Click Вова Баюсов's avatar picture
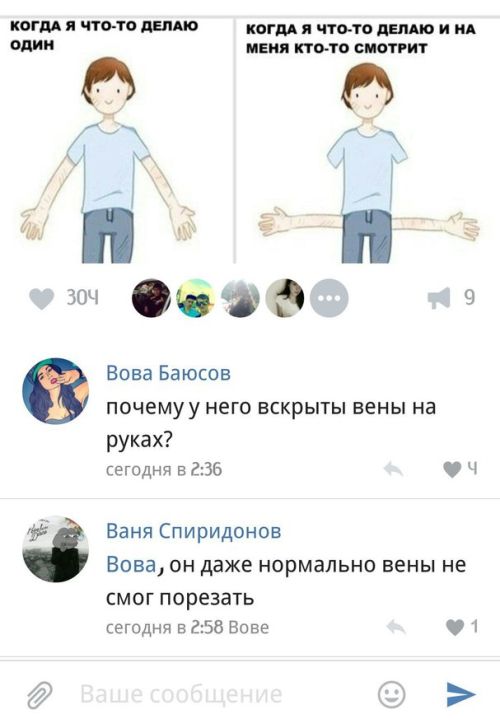 pyautogui.click(x=55, y=390)
